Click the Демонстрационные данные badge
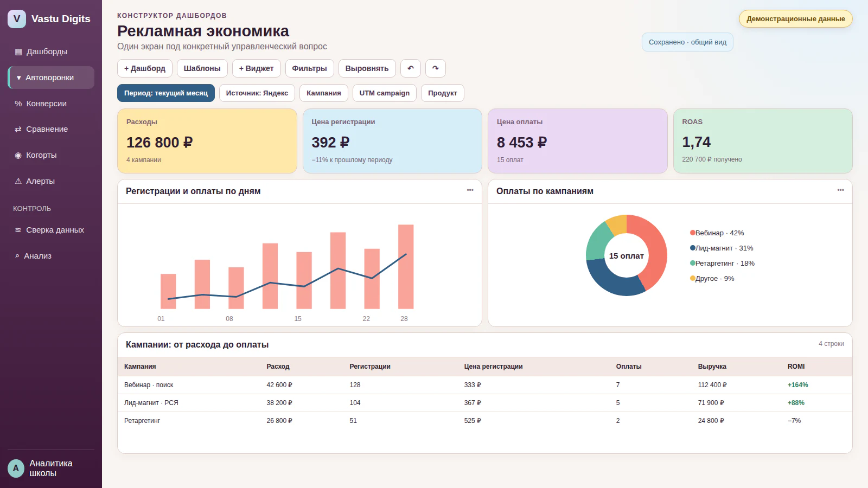868x488 pixels. coord(796,19)
